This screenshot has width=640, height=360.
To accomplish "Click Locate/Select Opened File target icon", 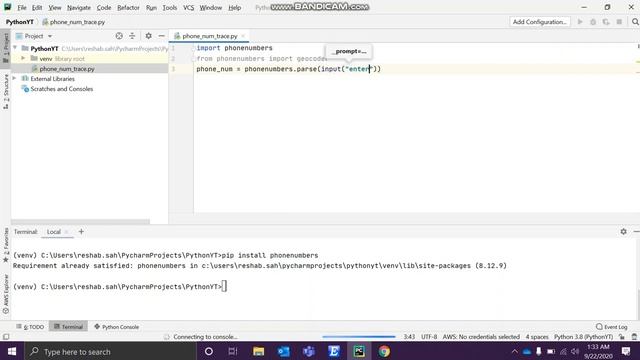I will [x=119, y=36].
